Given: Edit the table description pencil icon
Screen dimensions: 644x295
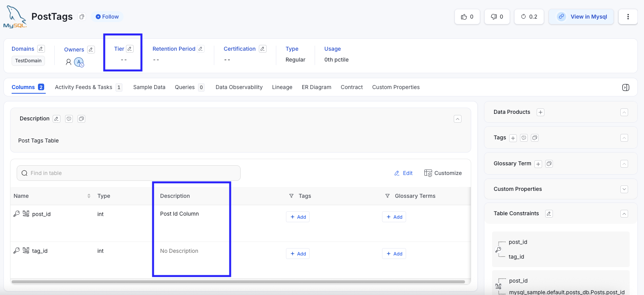Looking at the screenshot, I should pyautogui.click(x=57, y=119).
